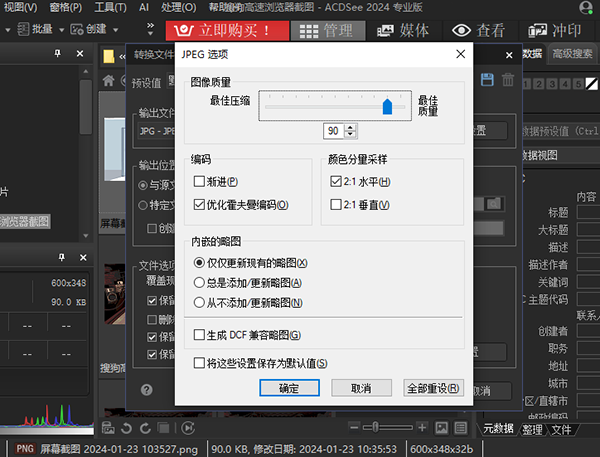Open the Tools menu
Screen dimensions: 600x457
[x=110, y=7]
